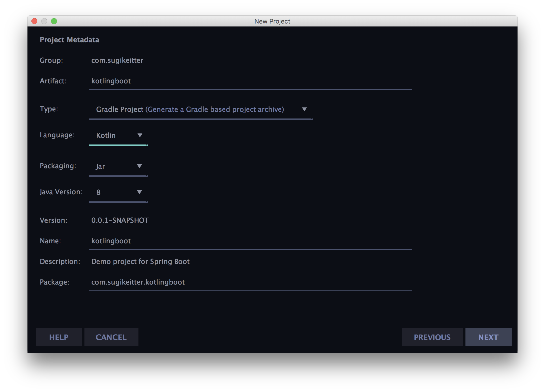
Task: Click the New Project title bar text
Action: click(272, 21)
